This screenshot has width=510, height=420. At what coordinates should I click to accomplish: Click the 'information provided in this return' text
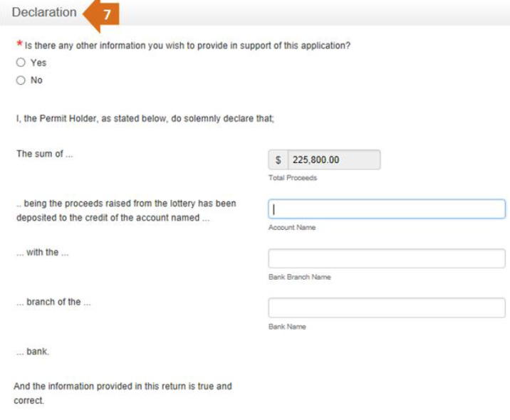(123, 393)
